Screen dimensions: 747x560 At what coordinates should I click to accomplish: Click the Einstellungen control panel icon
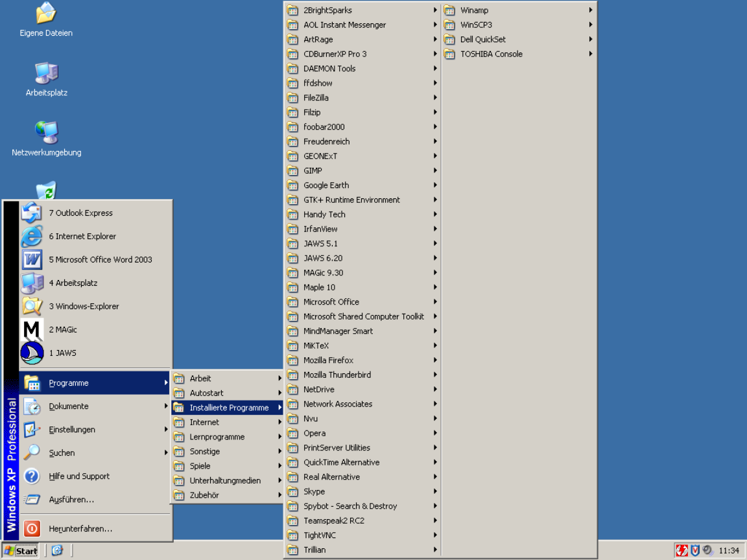click(x=32, y=430)
